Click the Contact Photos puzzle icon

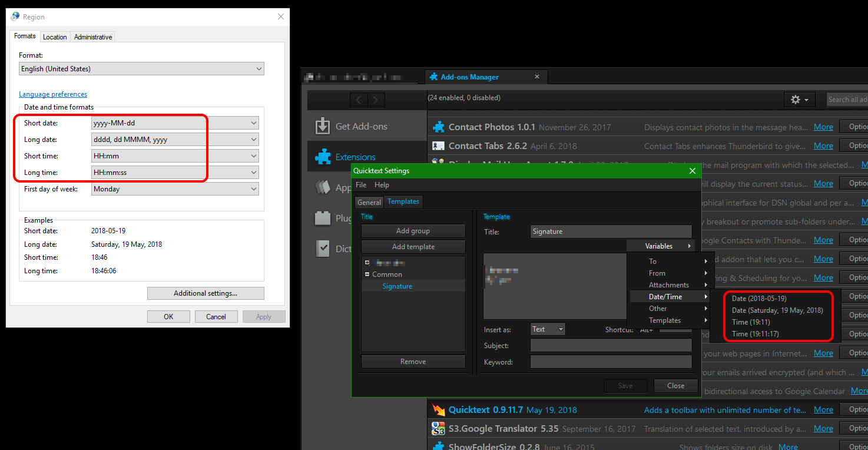tap(438, 126)
